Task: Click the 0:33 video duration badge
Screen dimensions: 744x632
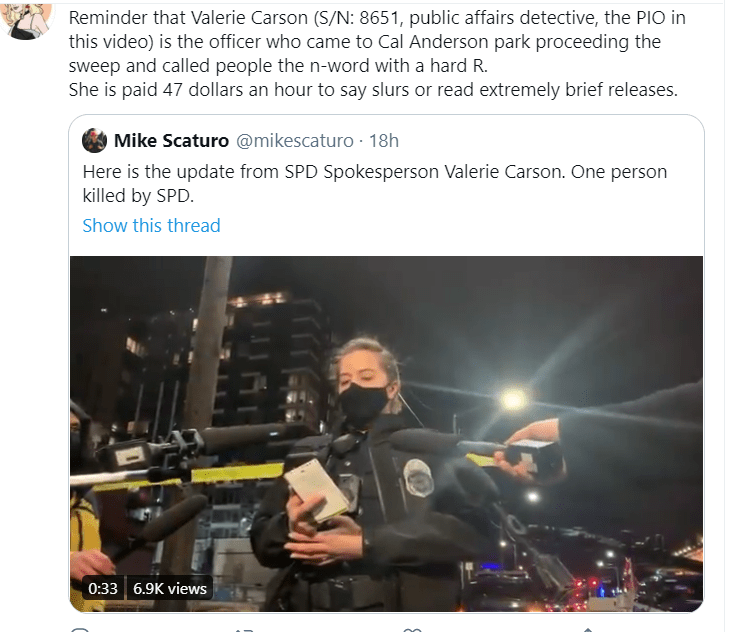Action: [103, 588]
